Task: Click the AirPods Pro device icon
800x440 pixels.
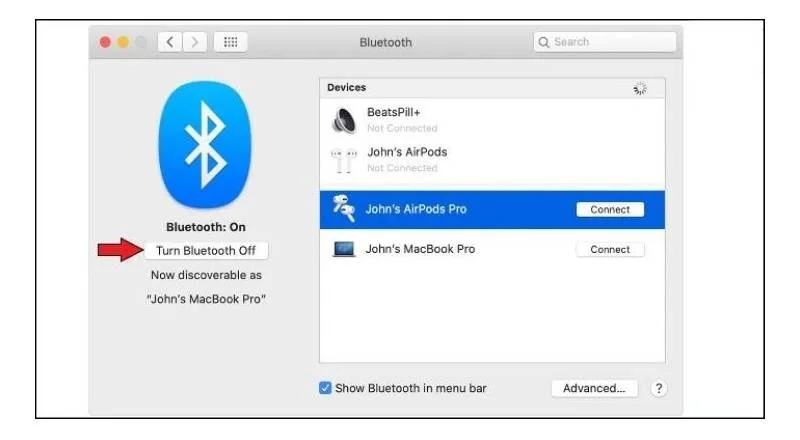Action: [x=343, y=208]
